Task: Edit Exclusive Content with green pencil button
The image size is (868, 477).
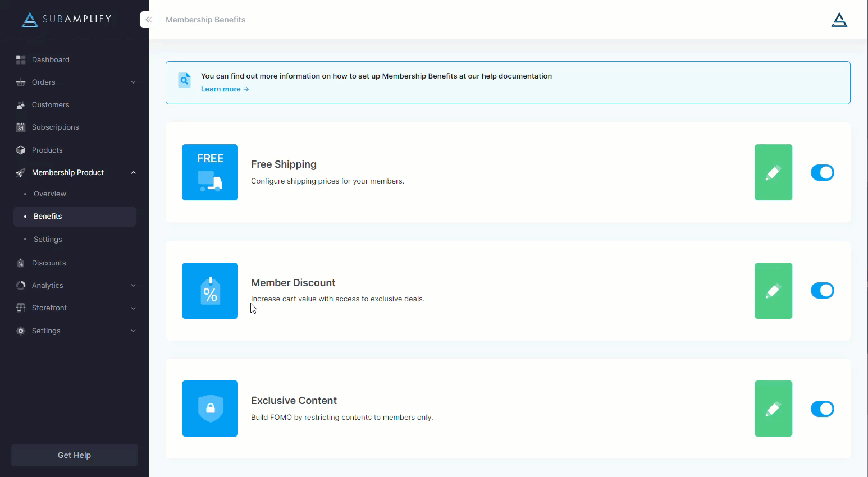Action: pyautogui.click(x=773, y=409)
